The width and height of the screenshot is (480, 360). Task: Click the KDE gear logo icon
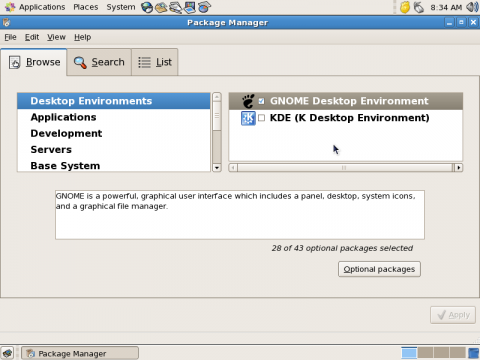tap(248, 118)
